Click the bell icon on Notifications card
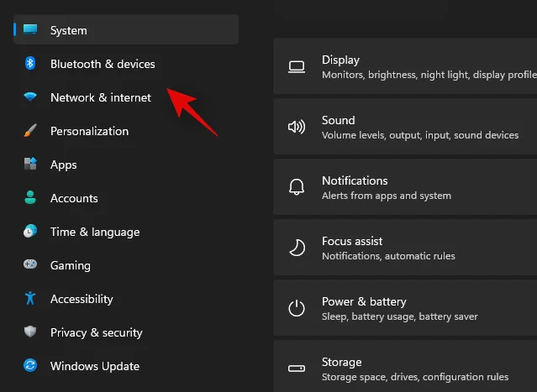Viewport: 537px width, 392px height. [x=296, y=187]
